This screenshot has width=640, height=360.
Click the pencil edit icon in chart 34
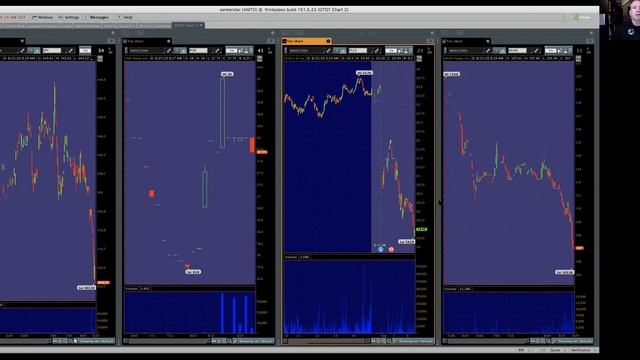(71, 51)
